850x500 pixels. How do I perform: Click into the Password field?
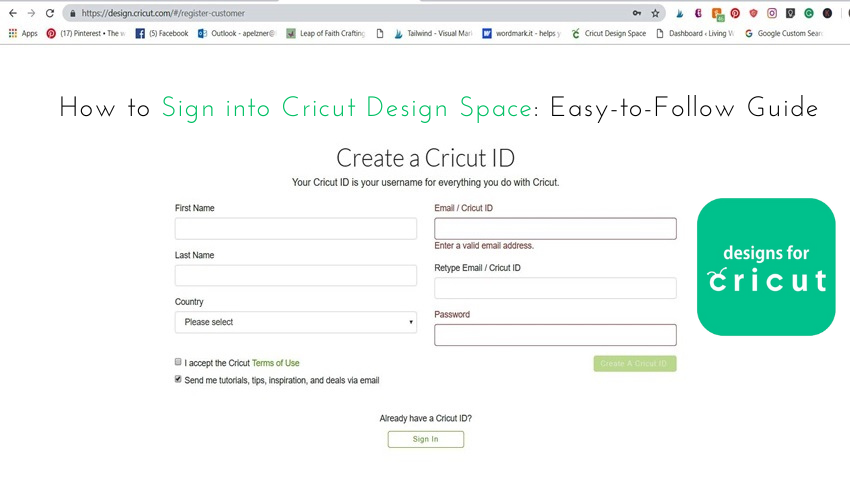coord(555,335)
